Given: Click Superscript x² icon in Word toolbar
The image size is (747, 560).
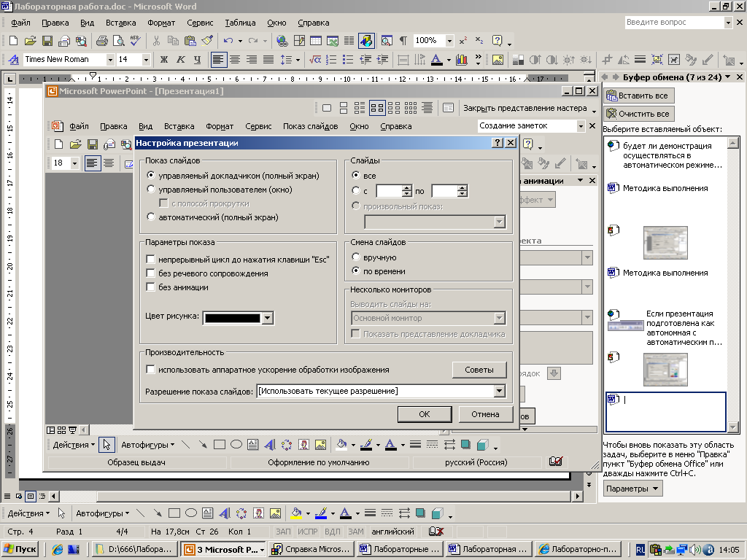Looking at the screenshot, I should pyautogui.click(x=463, y=41).
